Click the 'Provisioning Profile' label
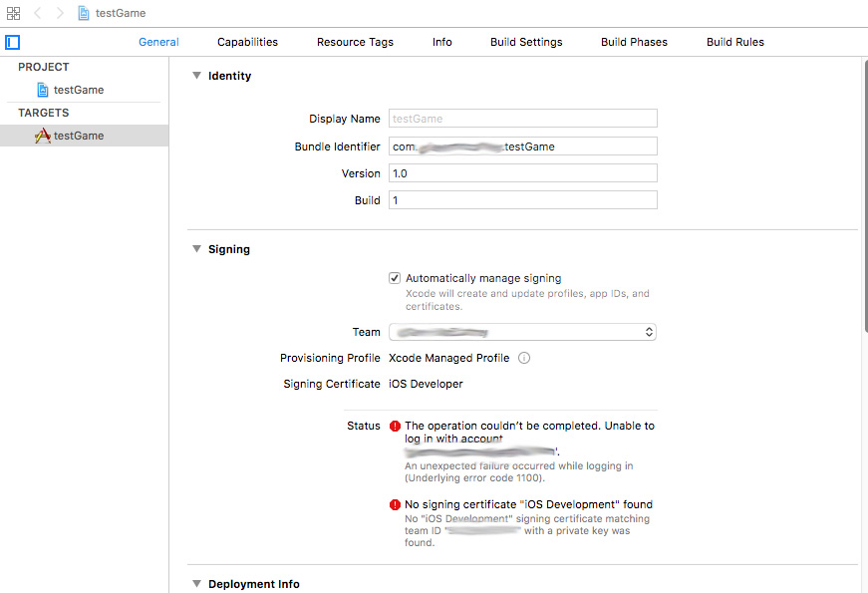This screenshot has height=593, width=868. [x=330, y=358]
